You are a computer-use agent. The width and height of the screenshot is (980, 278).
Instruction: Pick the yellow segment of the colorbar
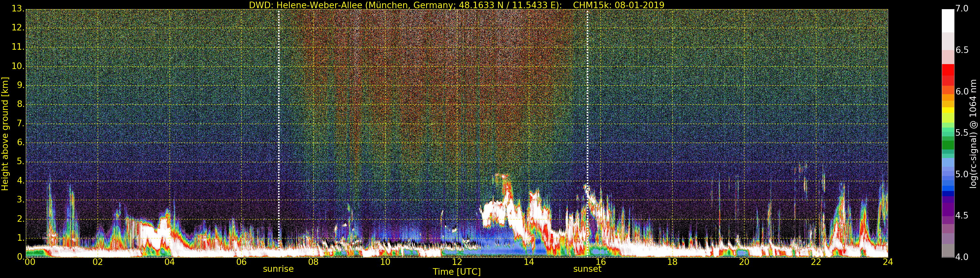click(948, 110)
